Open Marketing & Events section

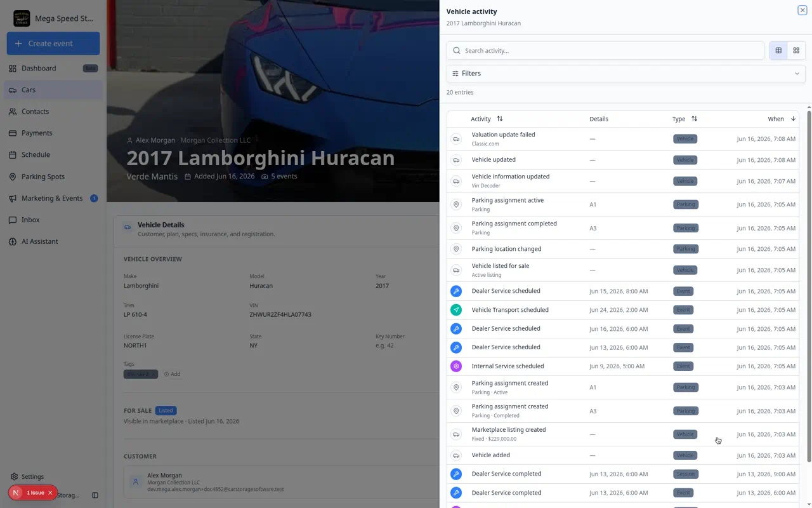(x=53, y=198)
